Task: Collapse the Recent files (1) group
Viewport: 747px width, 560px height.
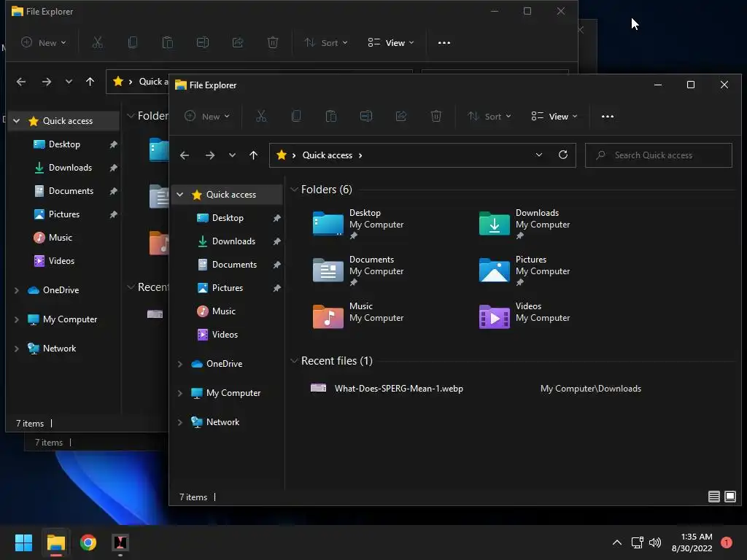Action: pos(294,361)
